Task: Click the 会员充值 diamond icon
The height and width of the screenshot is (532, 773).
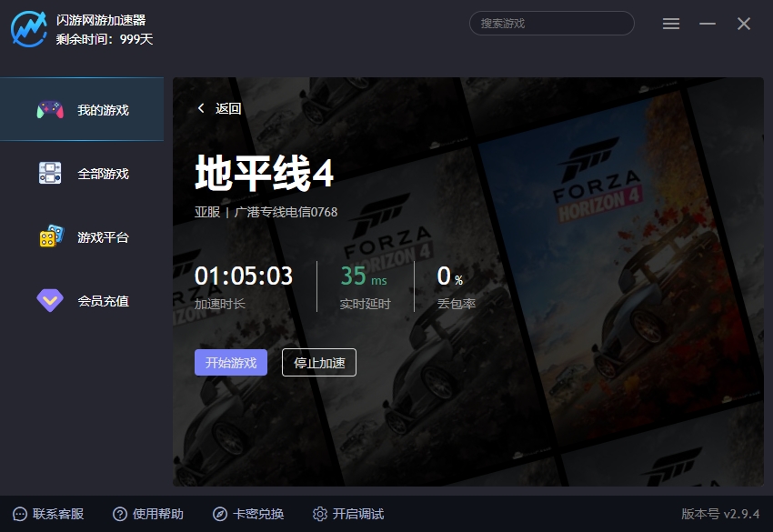Action: [x=50, y=300]
